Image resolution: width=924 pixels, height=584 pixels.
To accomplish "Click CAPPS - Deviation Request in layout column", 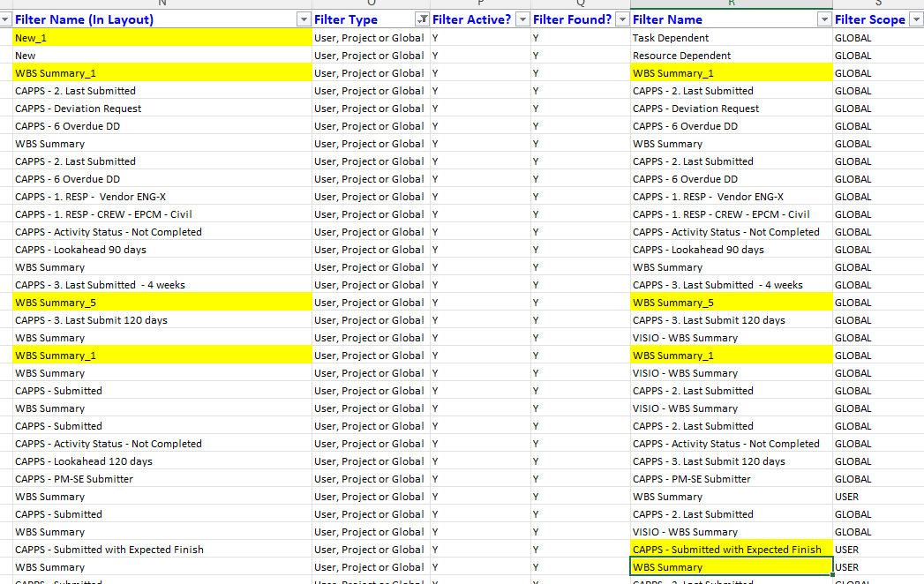I will pos(162,109).
